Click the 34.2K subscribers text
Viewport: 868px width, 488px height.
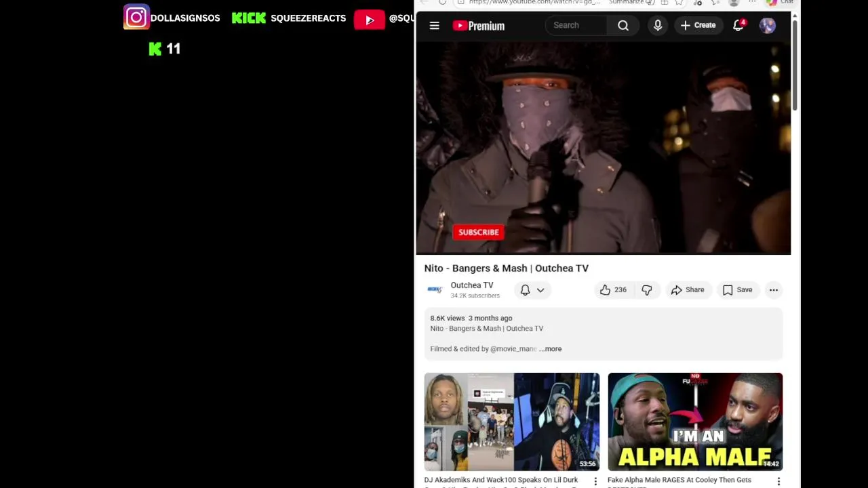[475, 296]
